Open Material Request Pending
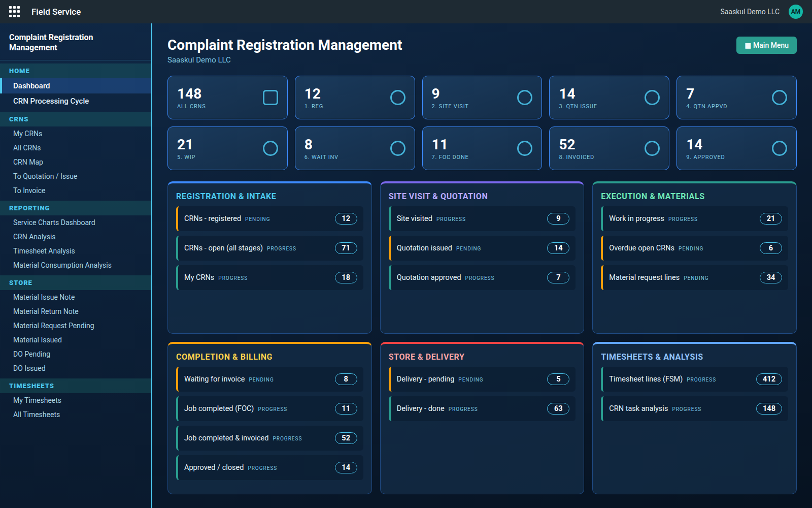 coord(76,326)
